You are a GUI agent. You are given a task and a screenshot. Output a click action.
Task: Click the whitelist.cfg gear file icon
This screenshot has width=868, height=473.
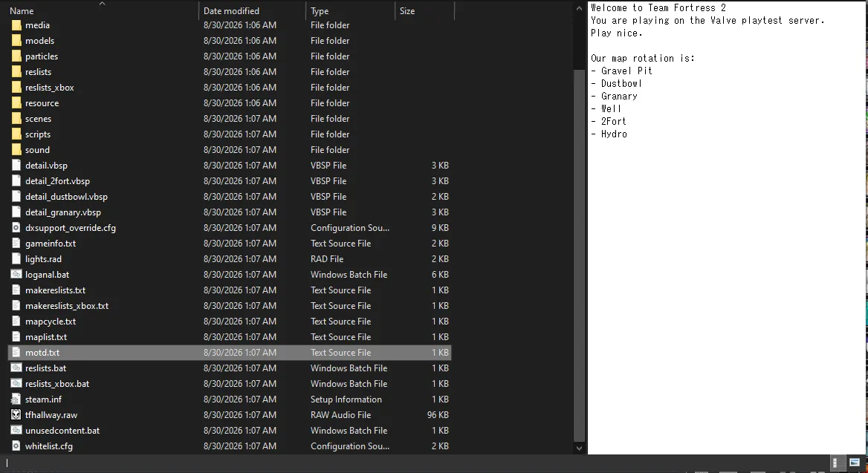pyautogui.click(x=16, y=446)
